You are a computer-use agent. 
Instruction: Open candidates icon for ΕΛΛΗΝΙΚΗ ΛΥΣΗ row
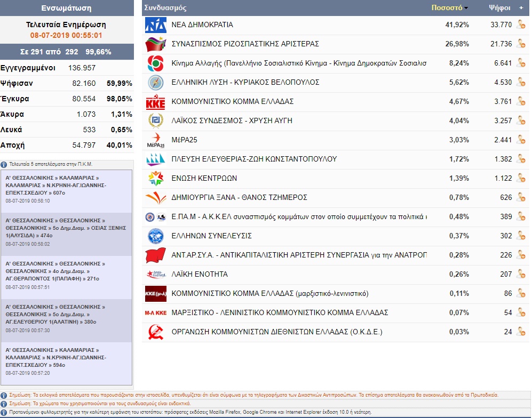521,83
